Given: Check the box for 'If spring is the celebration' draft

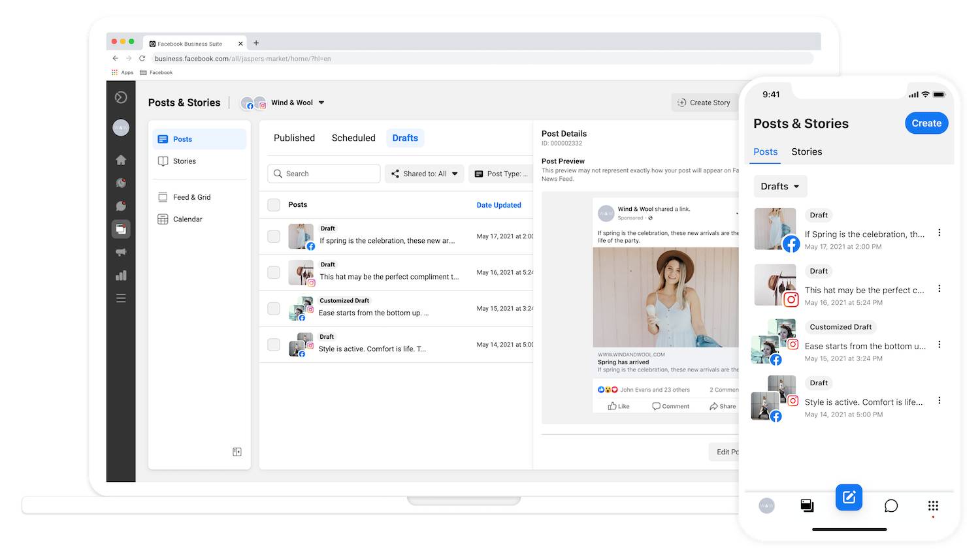Looking at the screenshot, I should tap(274, 236).
